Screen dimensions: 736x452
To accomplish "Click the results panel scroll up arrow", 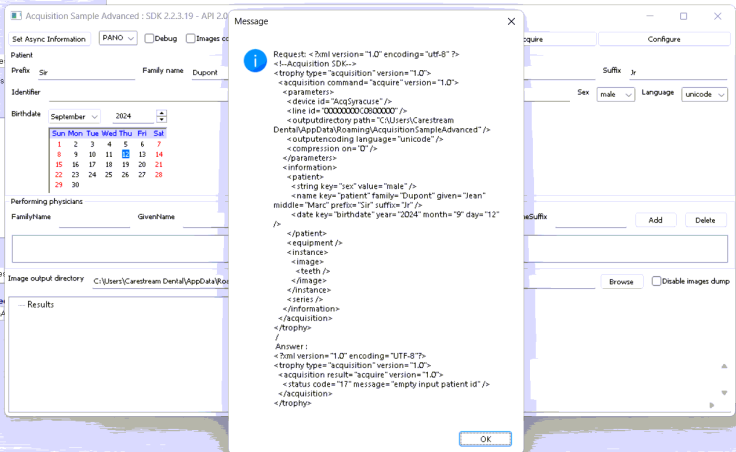I will tap(724, 366).
